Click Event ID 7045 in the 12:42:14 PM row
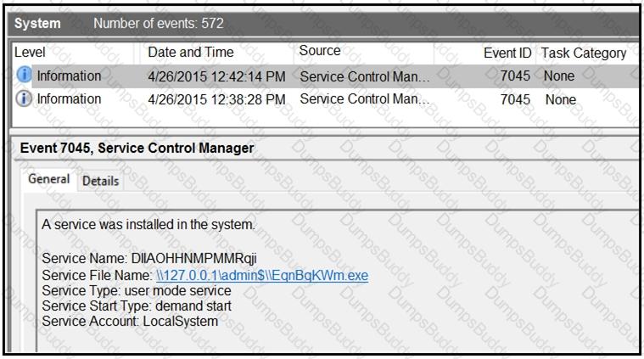The height and width of the screenshot is (359, 644). click(515, 76)
